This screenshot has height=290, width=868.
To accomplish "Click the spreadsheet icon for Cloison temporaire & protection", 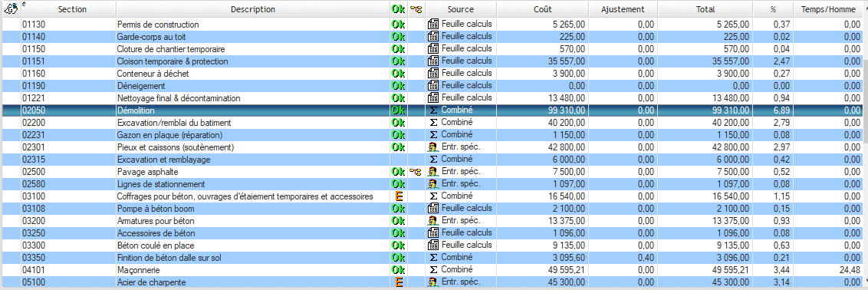I will pyautogui.click(x=433, y=61).
